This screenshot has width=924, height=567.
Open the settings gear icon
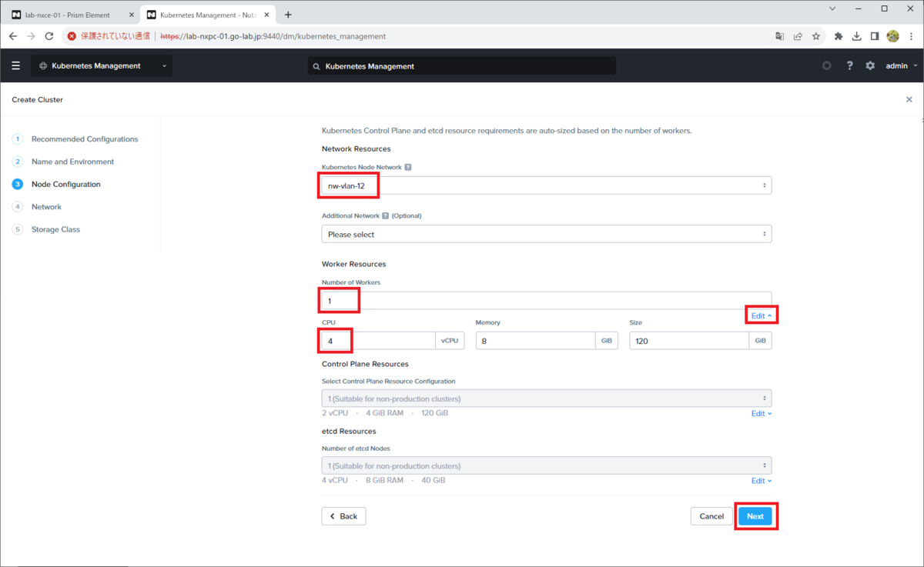[x=870, y=66]
